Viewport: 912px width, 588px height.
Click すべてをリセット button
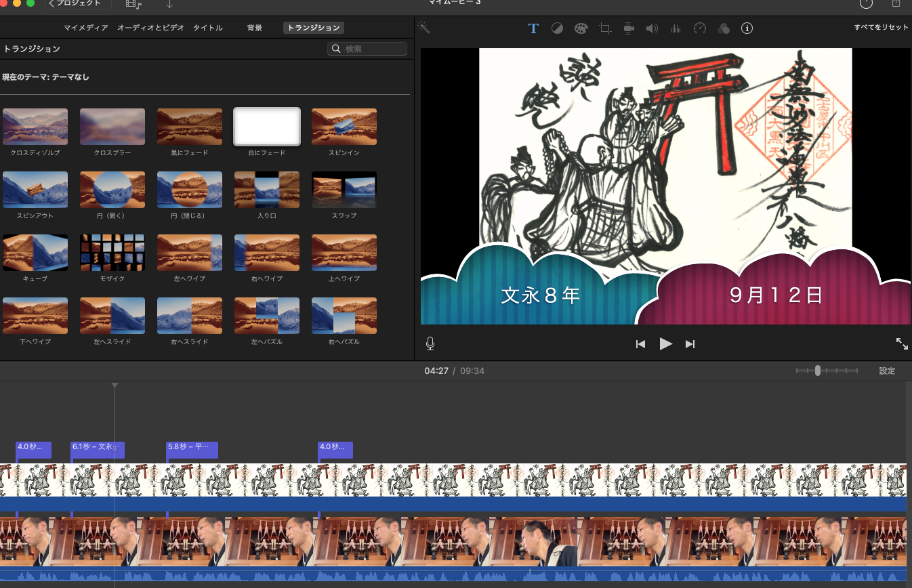881,27
